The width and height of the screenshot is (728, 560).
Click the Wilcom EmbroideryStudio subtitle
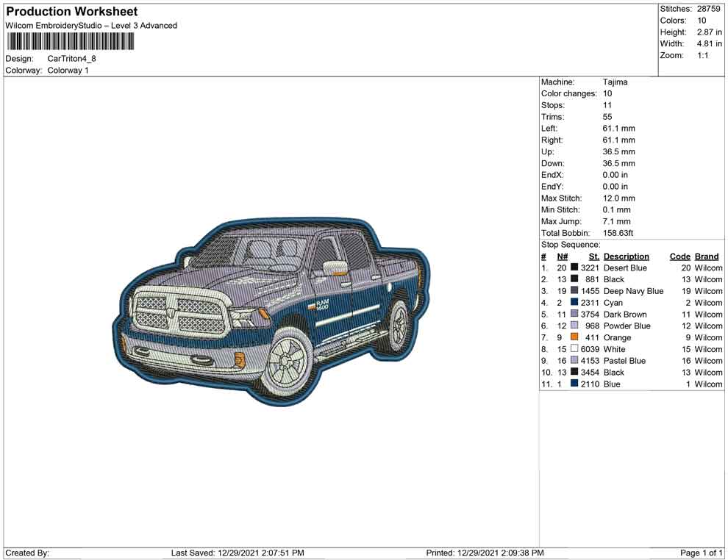click(91, 26)
